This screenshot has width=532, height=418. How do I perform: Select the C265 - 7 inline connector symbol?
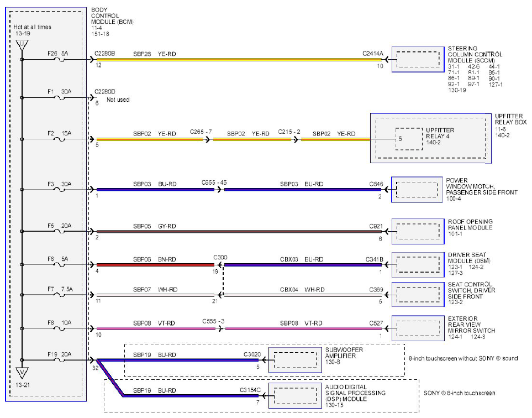(208, 139)
